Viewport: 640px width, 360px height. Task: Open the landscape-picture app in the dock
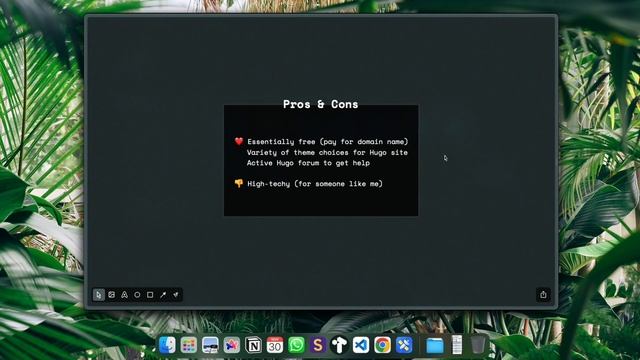click(x=210, y=345)
